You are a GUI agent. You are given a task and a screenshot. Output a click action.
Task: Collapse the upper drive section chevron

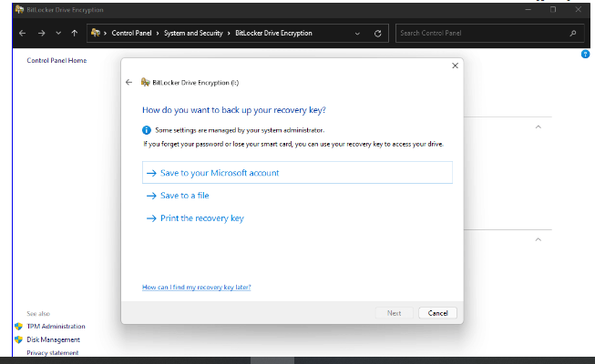click(539, 127)
